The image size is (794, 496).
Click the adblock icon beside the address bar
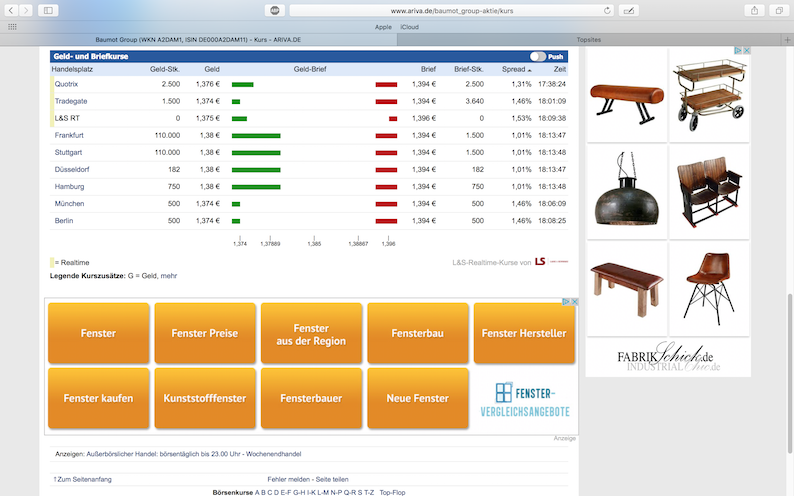point(274,11)
